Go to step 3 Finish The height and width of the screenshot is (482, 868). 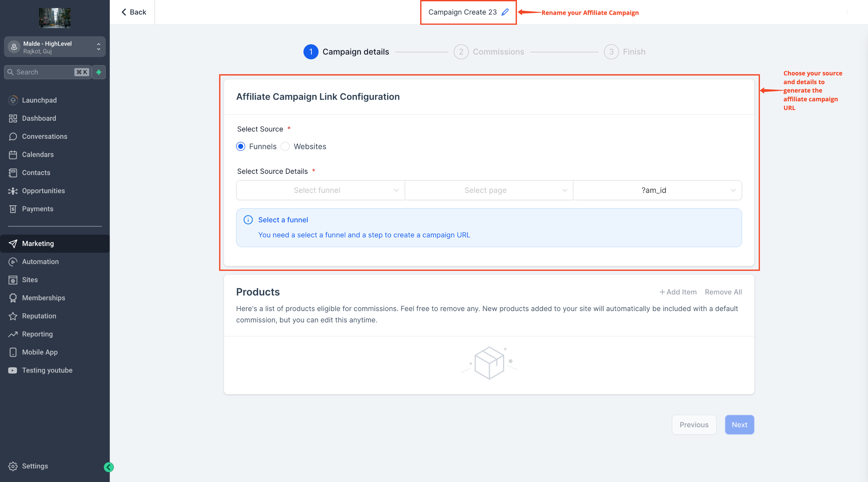click(x=624, y=51)
